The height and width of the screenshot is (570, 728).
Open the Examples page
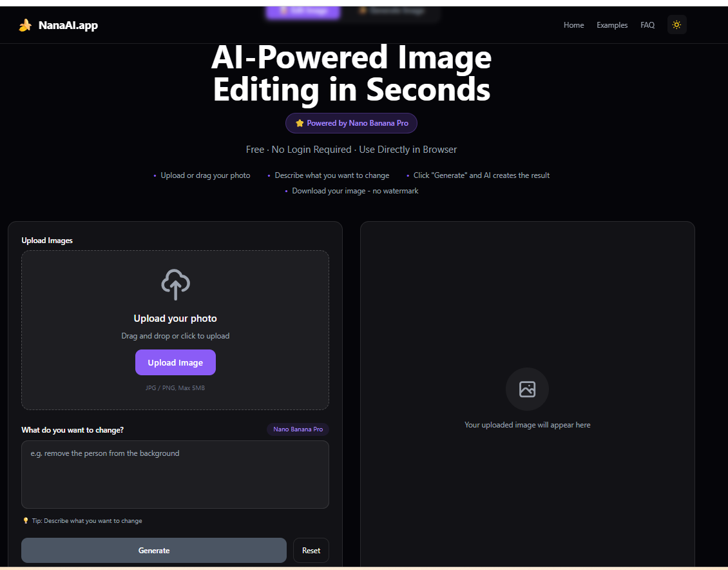click(x=611, y=25)
